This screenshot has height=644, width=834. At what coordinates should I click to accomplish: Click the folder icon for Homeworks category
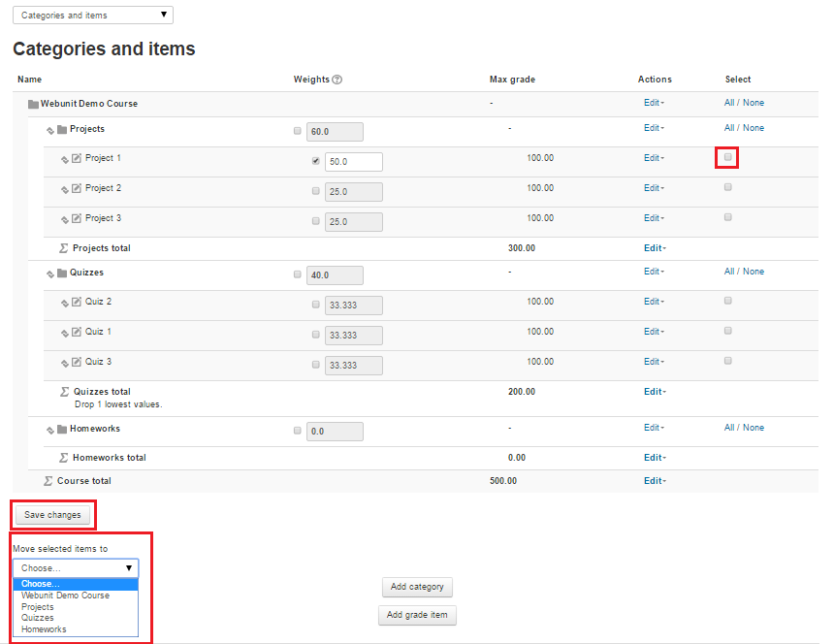tap(62, 429)
